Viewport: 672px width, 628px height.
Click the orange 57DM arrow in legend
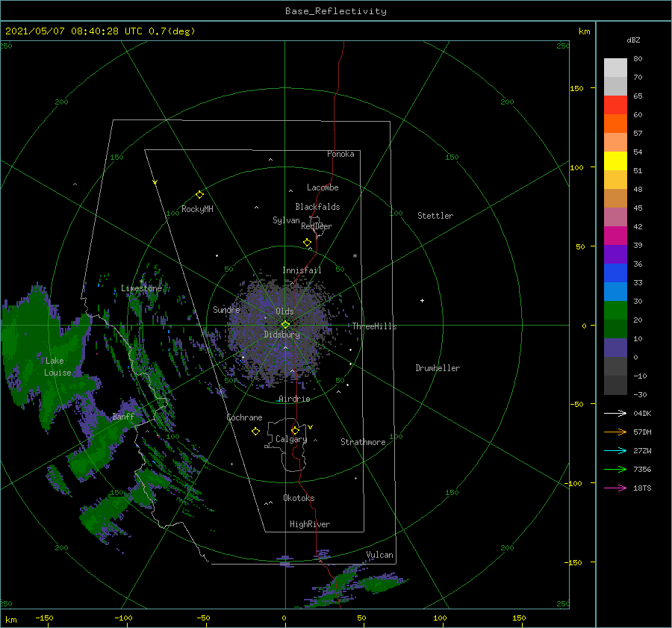click(x=615, y=432)
